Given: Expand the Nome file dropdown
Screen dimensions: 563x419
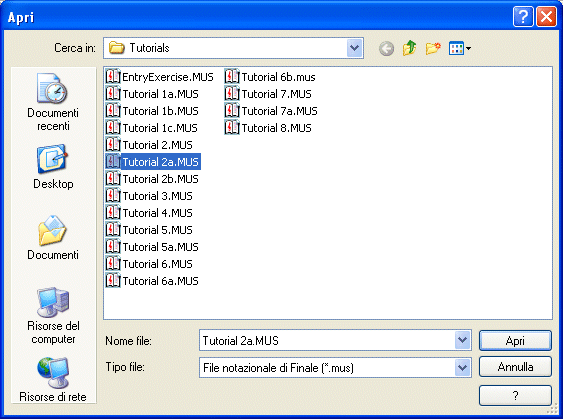Looking at the screenshot, I should [x=462, y=340].
